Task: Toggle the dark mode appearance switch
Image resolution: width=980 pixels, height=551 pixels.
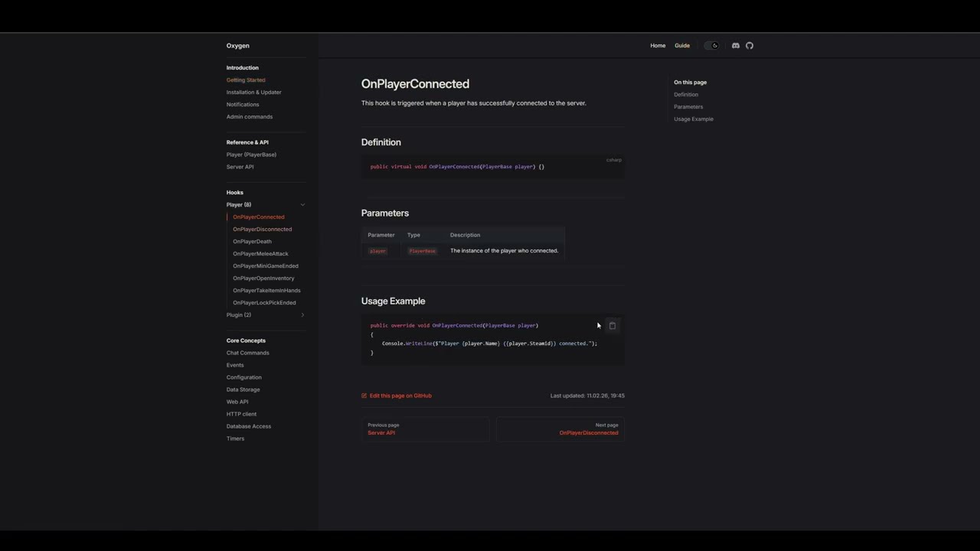Action: [x=712, y=46]
